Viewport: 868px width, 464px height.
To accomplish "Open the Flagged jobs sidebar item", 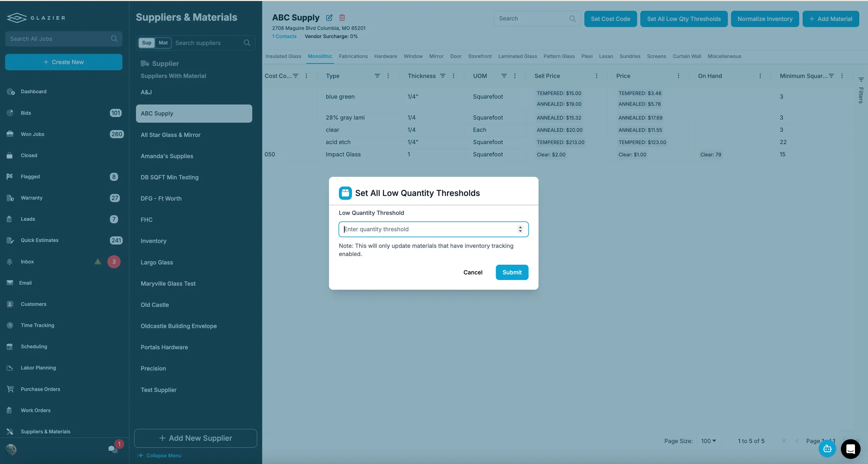I will [x=30, y=176].
